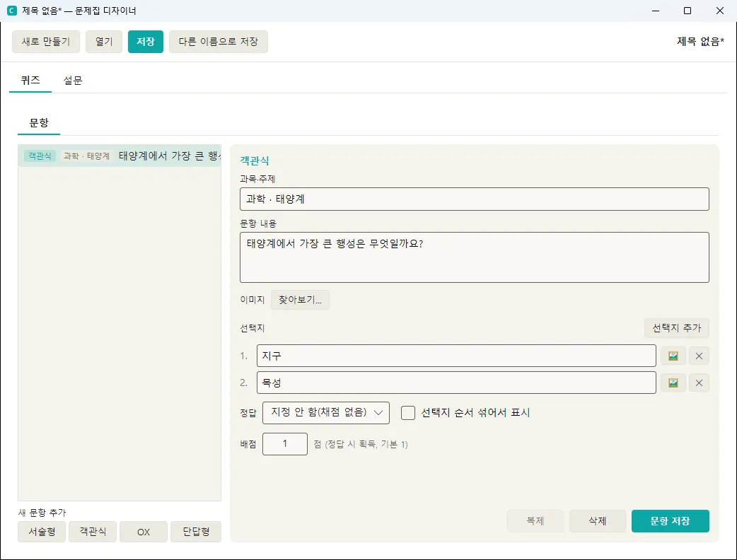Click the 선택지 추가 button
The image size is (737, 560).
(x=676, y=328)
